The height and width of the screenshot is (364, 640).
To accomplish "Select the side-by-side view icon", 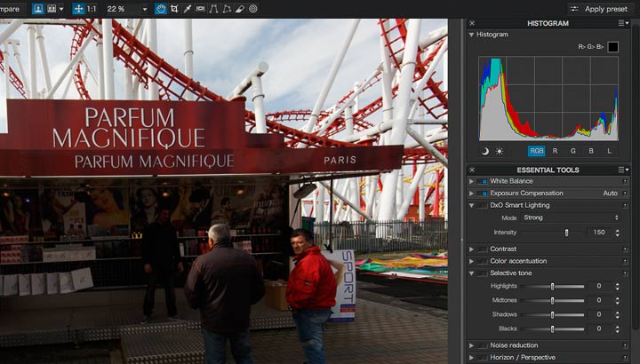I will [x=52, y=9].
